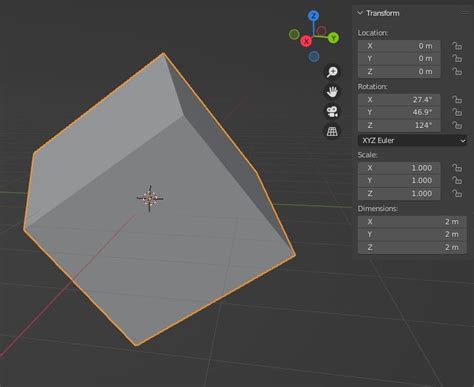The image size is (474, 387).
Task: Click the negative X dark red gizmo circle
Action: (321, 31)
